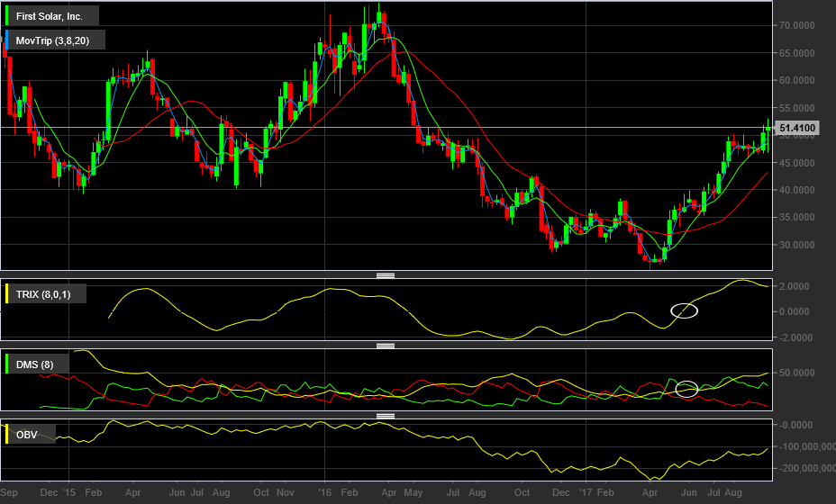
Task: Click splitter handle above the TRIX panel
Action: pyautogui.click(x=386, y=274)
